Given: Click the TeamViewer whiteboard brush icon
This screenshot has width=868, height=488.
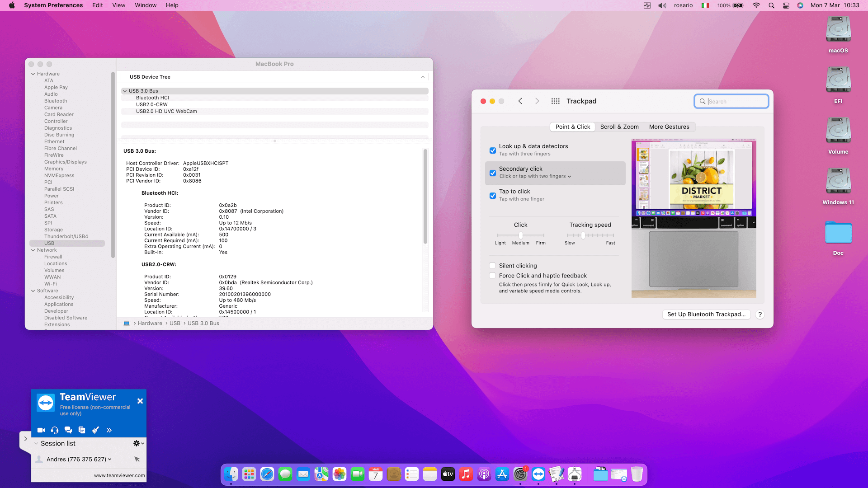Looking at the screenshot, I should pos(95,430).
